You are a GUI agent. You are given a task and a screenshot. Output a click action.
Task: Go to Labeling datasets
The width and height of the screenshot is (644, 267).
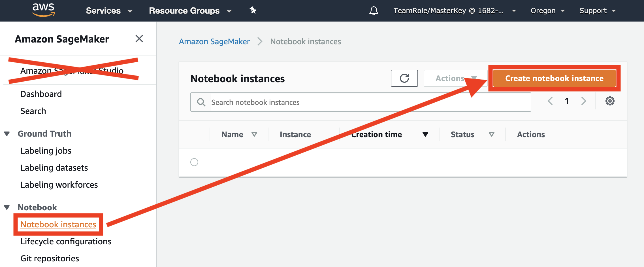click(x=54, y=168)
